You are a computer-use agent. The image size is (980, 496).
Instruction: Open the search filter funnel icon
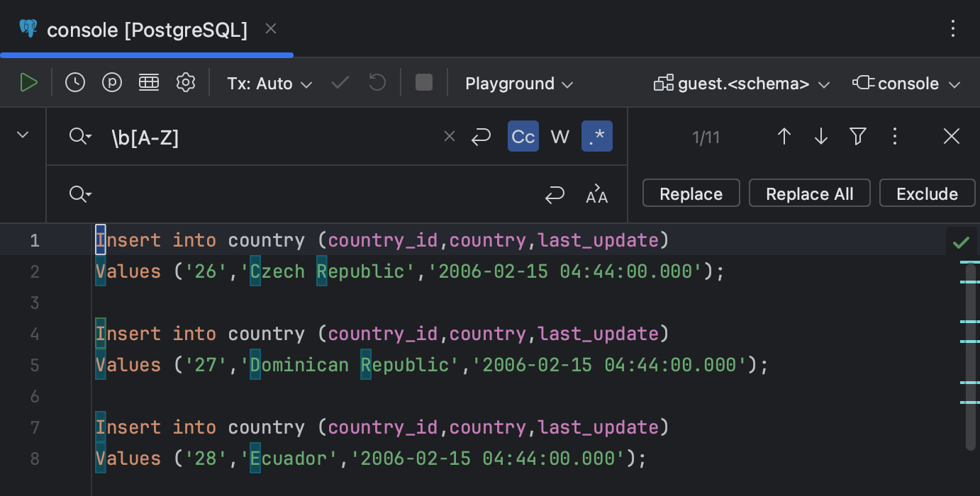pyautogui.click(x=858, y=137)
